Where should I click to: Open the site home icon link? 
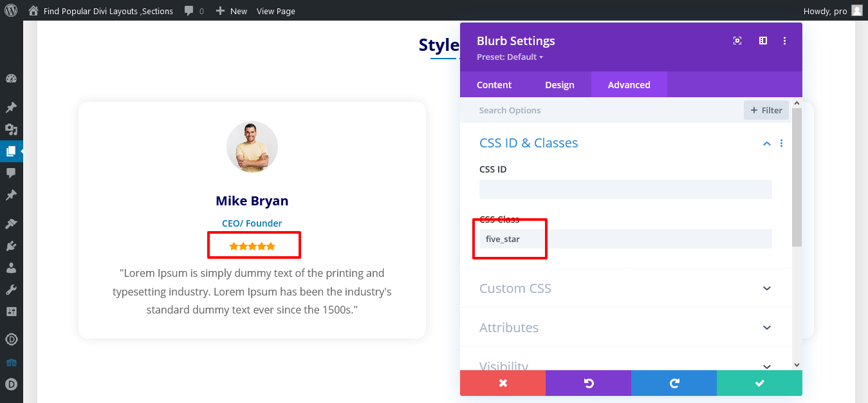click(33, 11)
